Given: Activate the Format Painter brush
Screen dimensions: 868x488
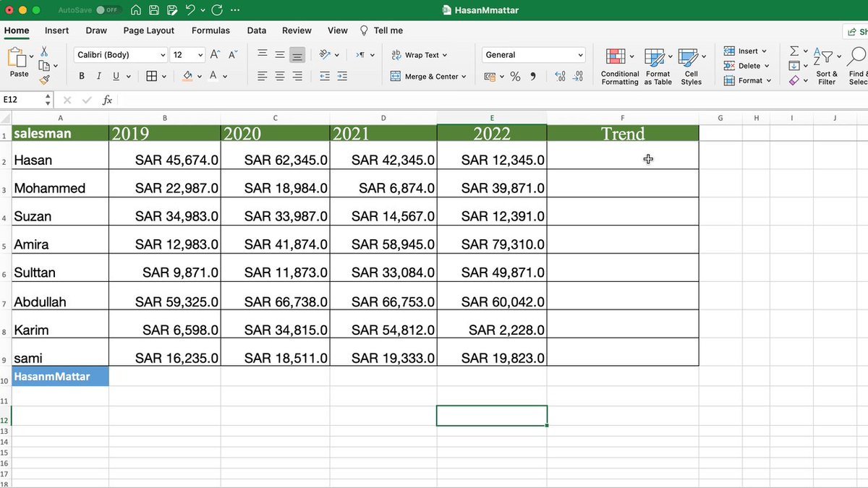Looking at the screenshot, I should (x=44, y=80).
